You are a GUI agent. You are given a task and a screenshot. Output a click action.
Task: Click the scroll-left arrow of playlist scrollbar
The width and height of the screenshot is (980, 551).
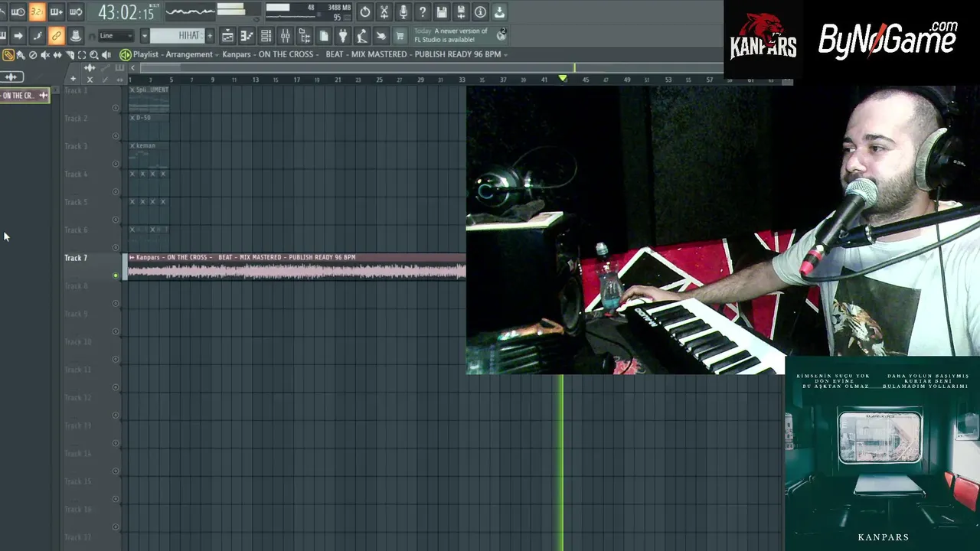pyautogui.click(x=132, y=67)
